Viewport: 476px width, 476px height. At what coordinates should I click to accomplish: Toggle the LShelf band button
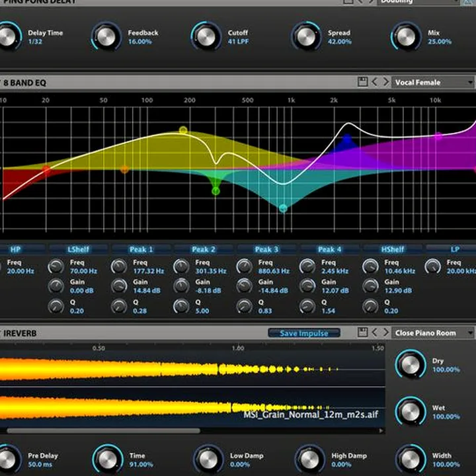[78, 249]
